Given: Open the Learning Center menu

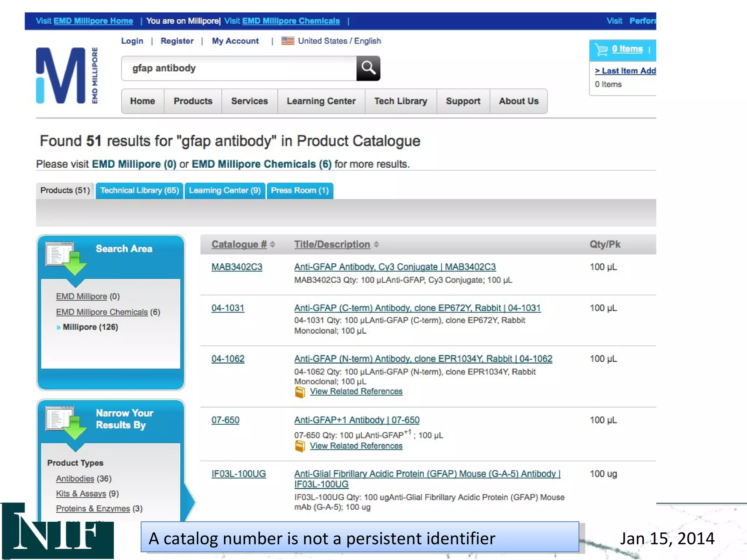Looking at the screenshot, I should pyautogui.click(x=321, y=101).
